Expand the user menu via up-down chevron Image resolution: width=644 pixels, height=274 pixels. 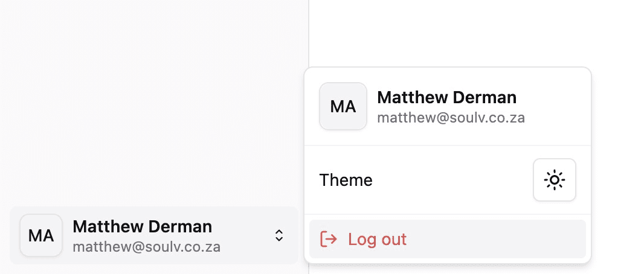279,235
